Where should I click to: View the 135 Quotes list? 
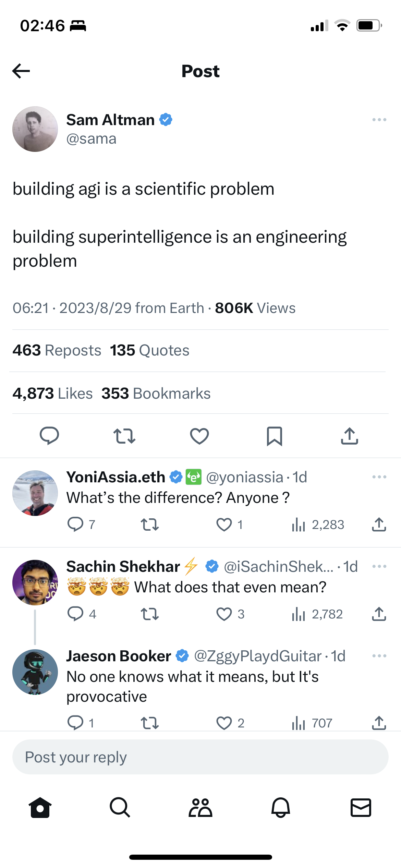pos(149,350)
